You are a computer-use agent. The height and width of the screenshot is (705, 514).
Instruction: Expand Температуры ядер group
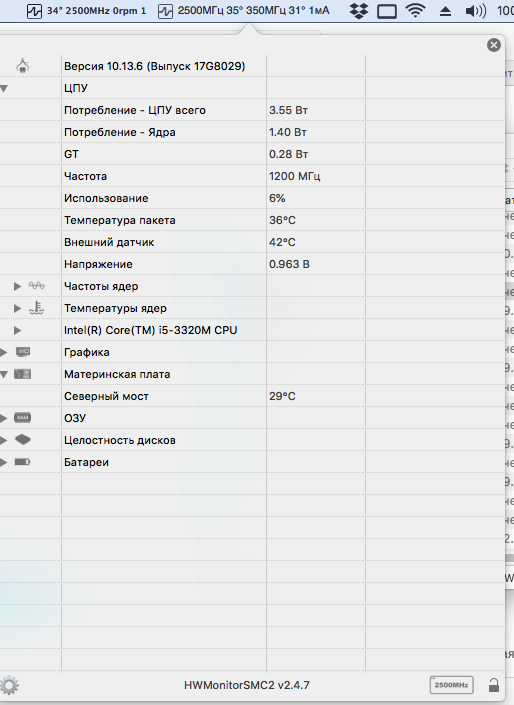click(x=18, y=308)
